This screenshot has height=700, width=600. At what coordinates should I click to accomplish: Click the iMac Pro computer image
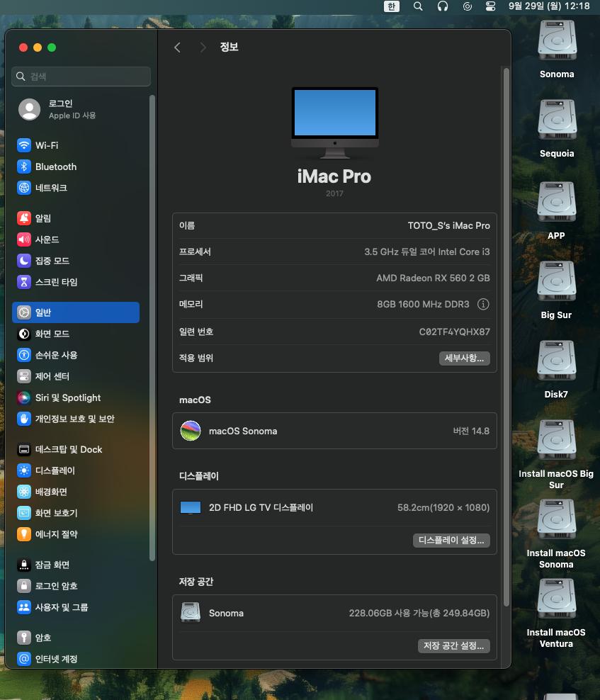pyautogui.click(x=335, y=123)
